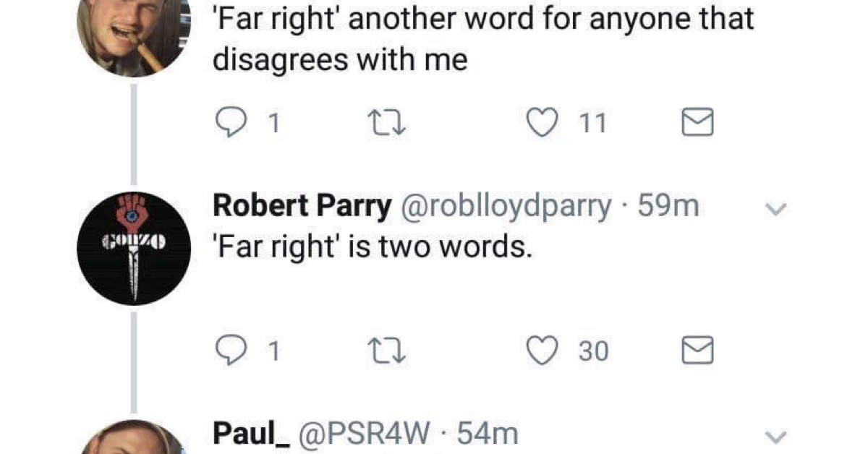The height and width of the screenshot is (454, 868).
Task: Share first tweet via direct message envelope
Action: tap(699, 124)
